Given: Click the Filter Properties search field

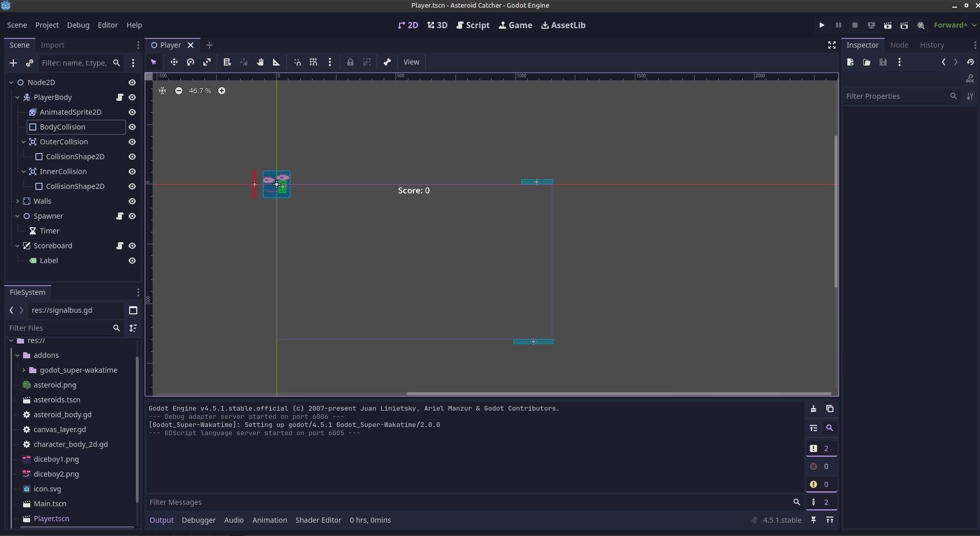Looking at the screenshot, I should tap(895, 96).
